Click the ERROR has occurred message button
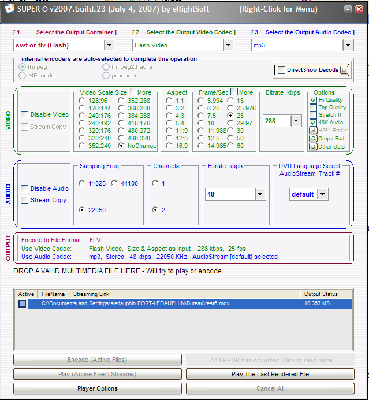 [x=270, y=360]
